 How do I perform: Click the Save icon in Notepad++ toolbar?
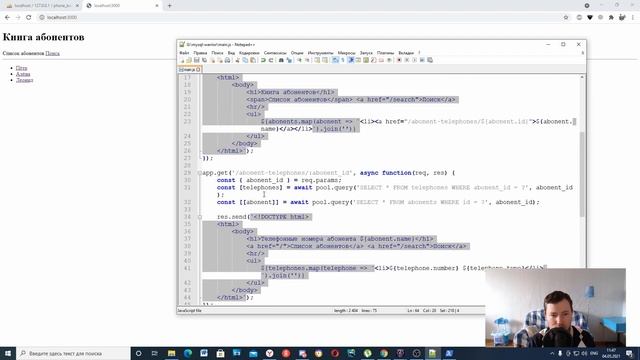196,60
